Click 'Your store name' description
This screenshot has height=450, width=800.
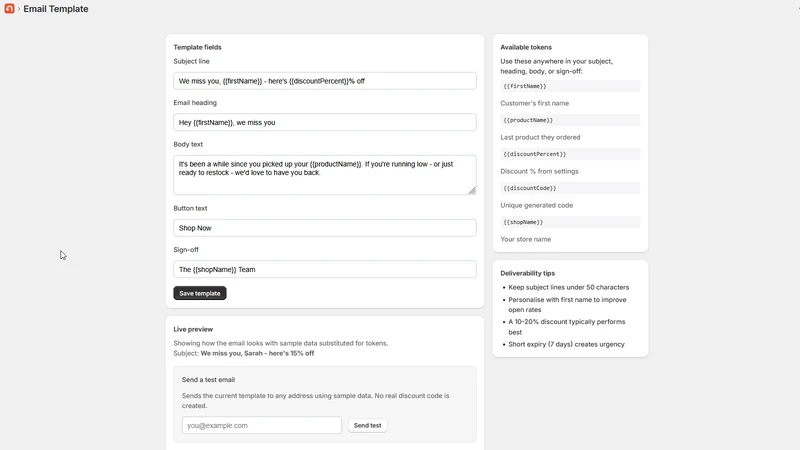point(526,239)
